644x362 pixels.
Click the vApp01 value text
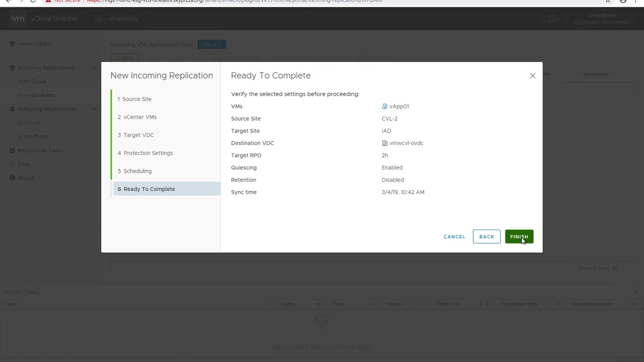coord(399,106)
